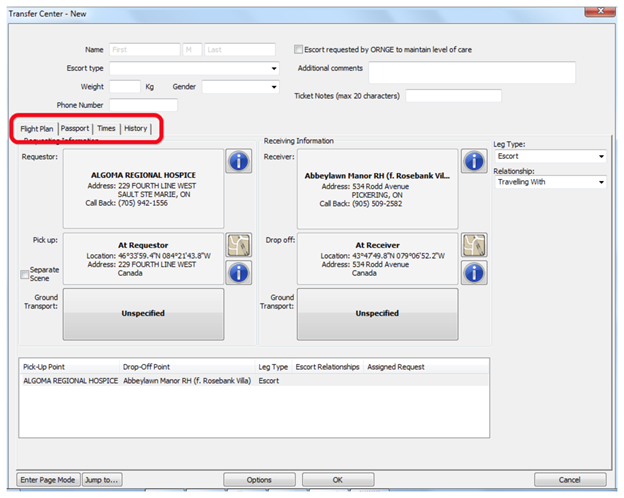The width and height of the screenshot is (624, 498).
Task: Focus the Weight input field
Action: (x=125, y=87)
